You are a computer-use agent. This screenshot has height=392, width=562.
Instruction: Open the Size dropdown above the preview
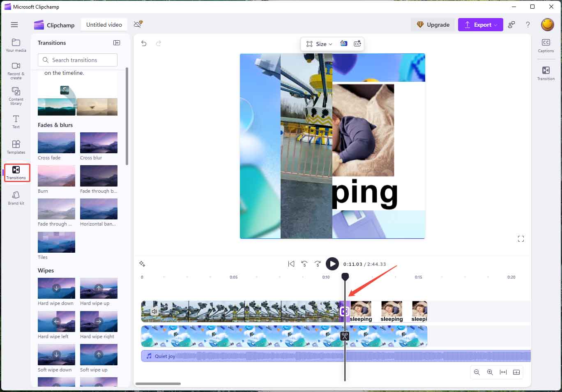[x=319, y=44]
